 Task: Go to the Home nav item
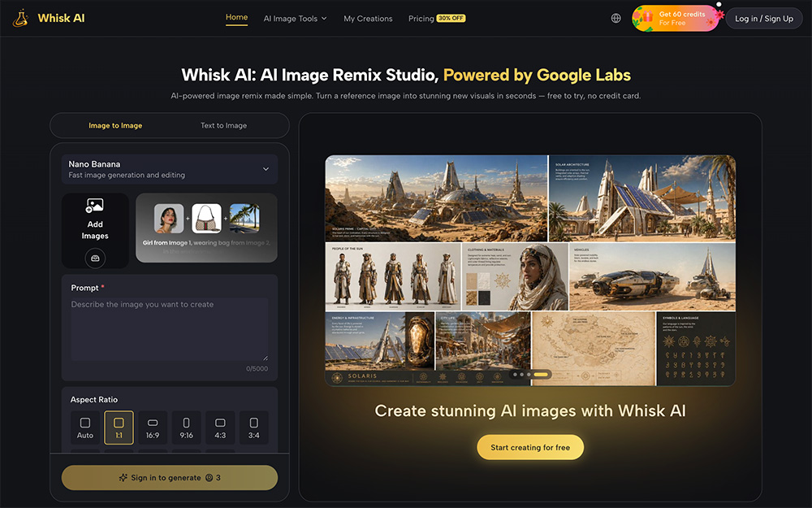pos(236,17)
